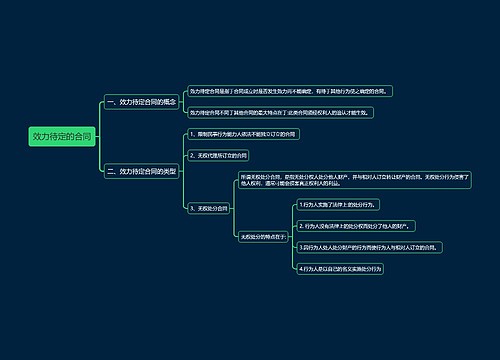Viewport: 500px width, 360px height.
Task: Collapse branch connector right of 无权处分的特点在于
Action: (x=290, y=237)
